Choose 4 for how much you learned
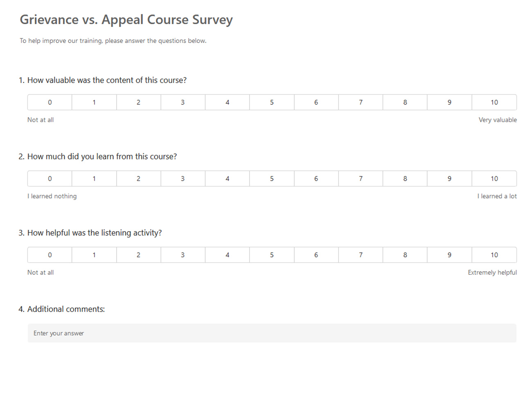Image resolution: width=532 pixels, height=407 pixels. tap(227, 179)
